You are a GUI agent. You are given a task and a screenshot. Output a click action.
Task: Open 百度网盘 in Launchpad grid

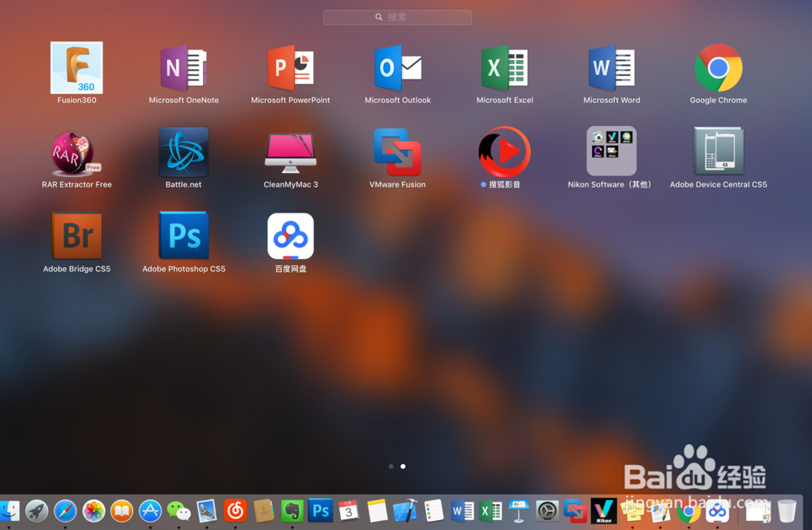291,236
